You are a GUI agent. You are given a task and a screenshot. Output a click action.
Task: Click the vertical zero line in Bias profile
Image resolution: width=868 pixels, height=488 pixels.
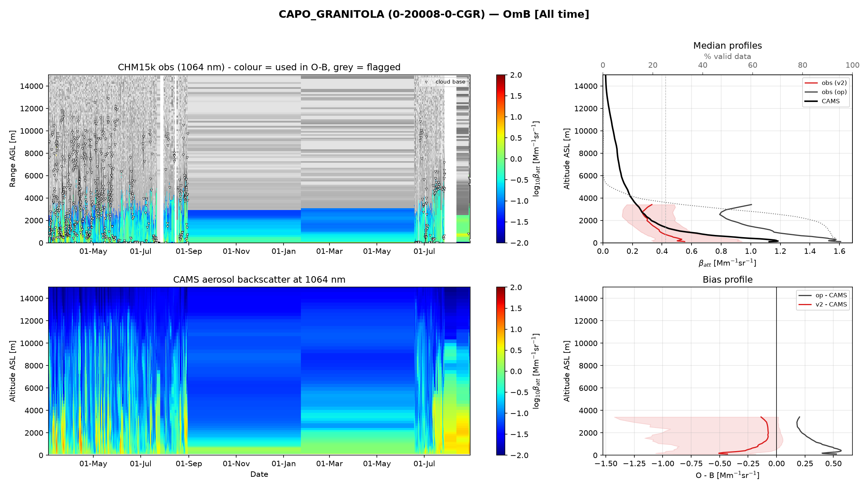[x=776, y=371]
